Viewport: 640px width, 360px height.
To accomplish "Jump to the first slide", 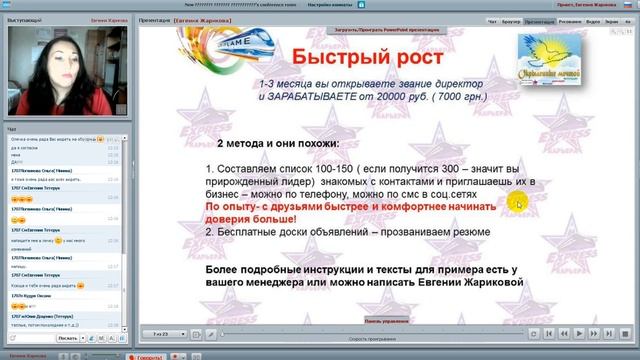I will [549, 334].
